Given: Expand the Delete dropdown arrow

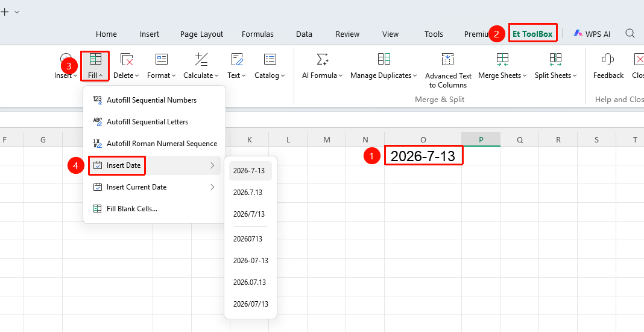Looking at the screenshot, I should (137, 75).
